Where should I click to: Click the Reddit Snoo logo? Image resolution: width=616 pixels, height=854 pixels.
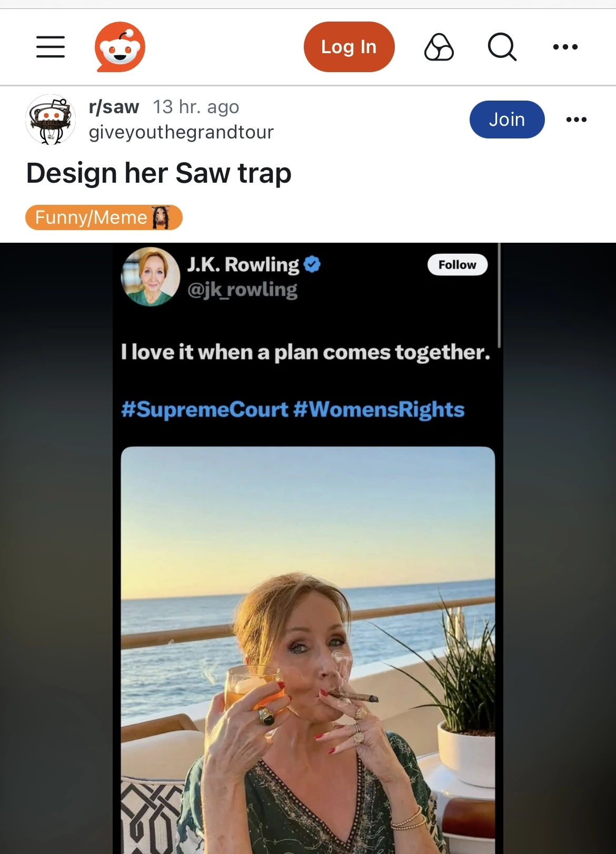pos(120,47)
